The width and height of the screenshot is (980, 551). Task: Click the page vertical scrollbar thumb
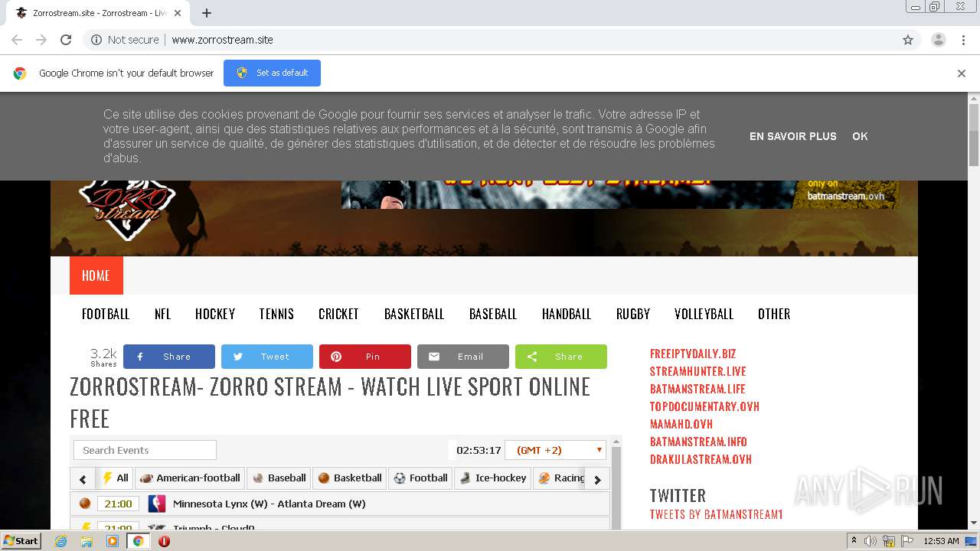click(973, 135)
